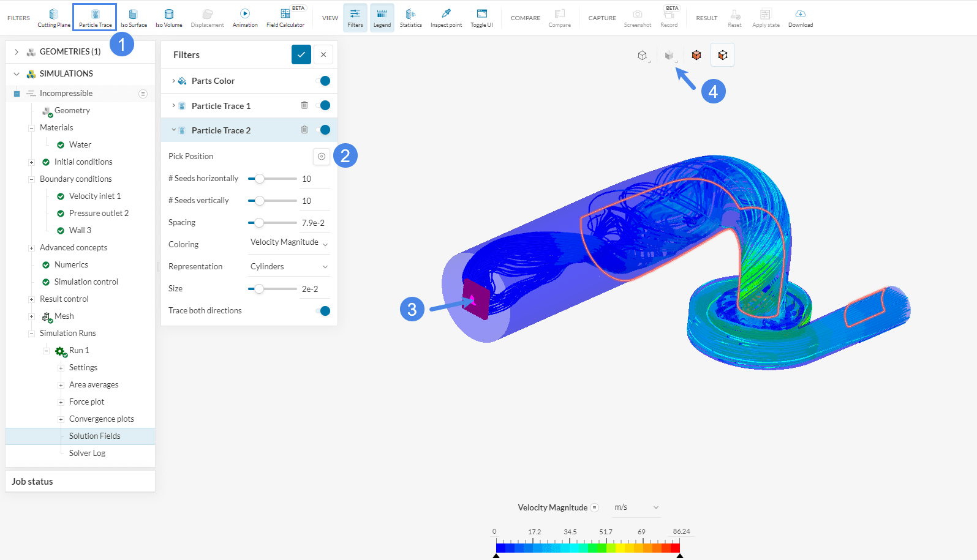The width and height of the screenshot is (977, 560).
Task: Add an Iso Volume filter
Action: [168, 18]
